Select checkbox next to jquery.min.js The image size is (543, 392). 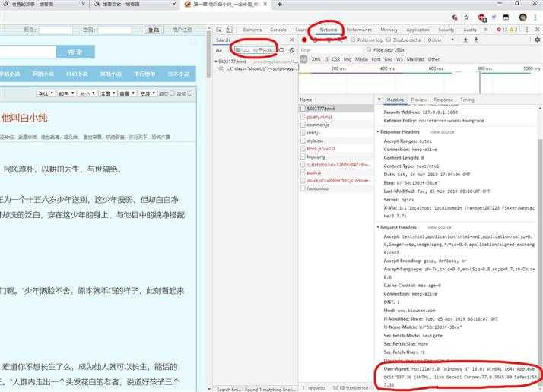[x=303, y=117]
